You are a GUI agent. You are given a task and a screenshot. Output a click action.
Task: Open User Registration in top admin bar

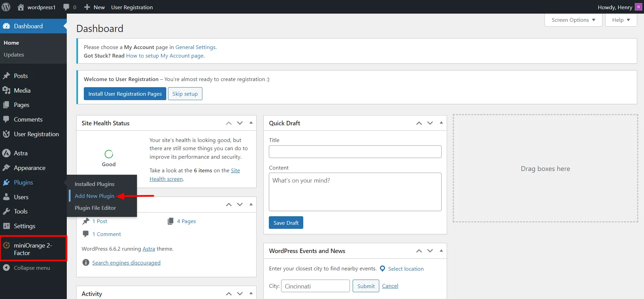pyautogui.click(x=132, y=7)
